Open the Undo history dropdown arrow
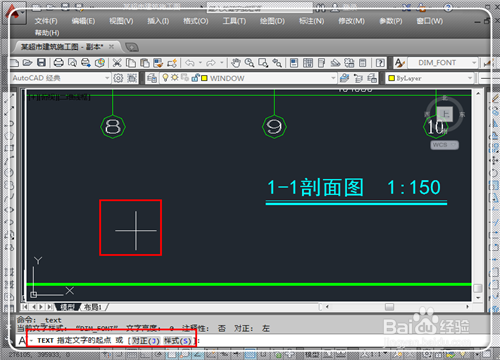500x360 pixels. point(200,63)
